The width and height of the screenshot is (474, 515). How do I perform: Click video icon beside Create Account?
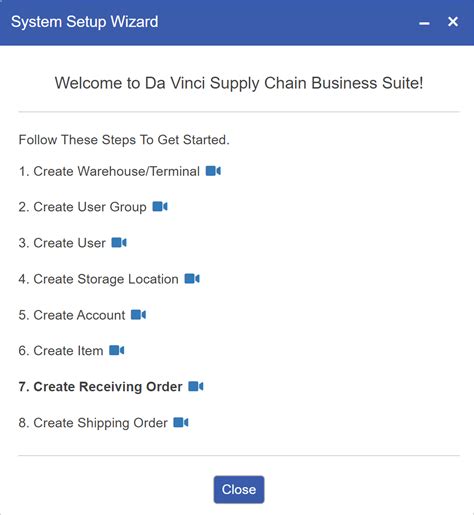138,315
